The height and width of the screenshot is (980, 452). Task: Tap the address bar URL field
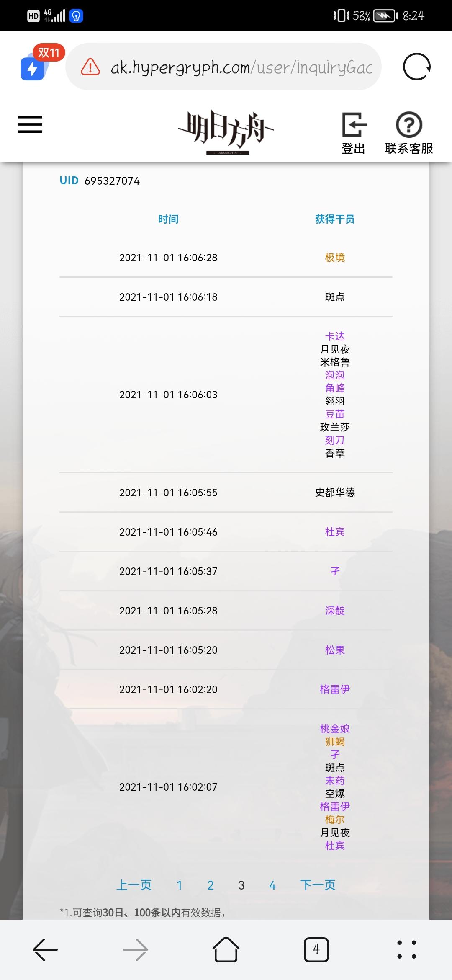click(241, 67)
